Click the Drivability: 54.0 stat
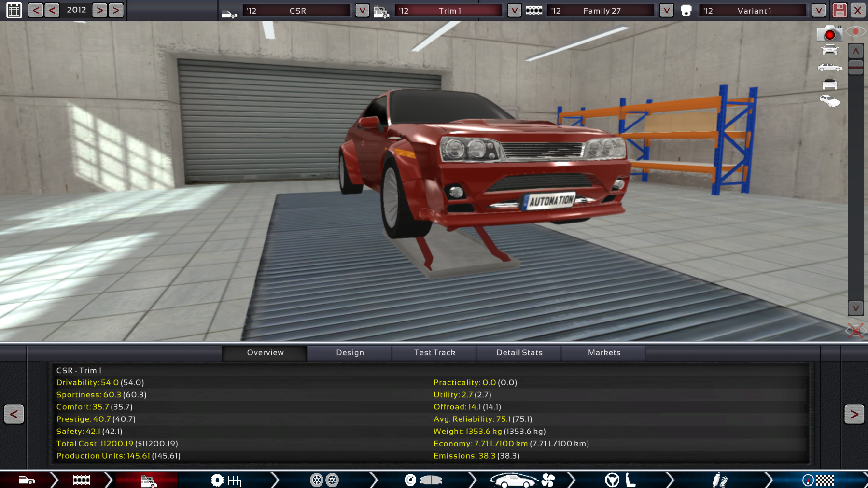The height and width of the screenshot is (488, 868). coord(100,383)
